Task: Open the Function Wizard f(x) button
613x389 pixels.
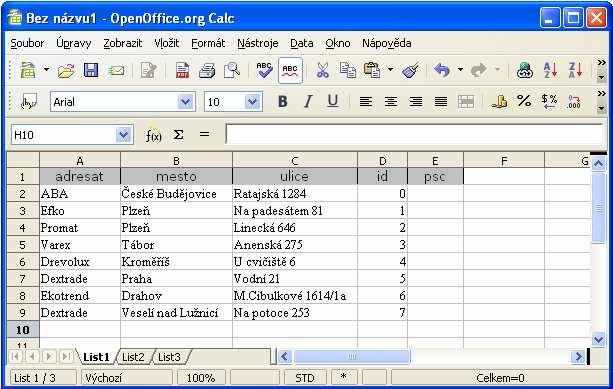Action: [x=153, y=135]
